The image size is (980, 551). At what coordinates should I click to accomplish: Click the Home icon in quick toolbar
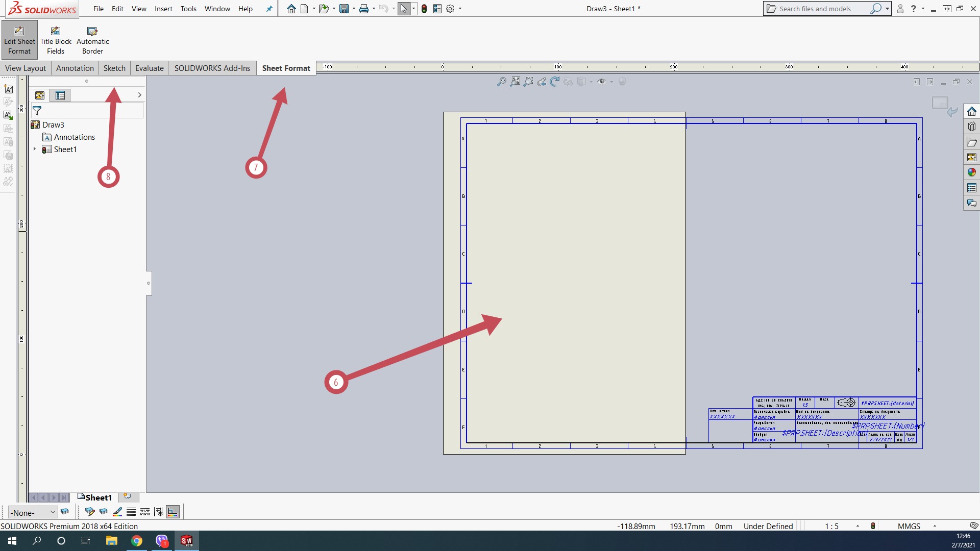pos(291,9)
